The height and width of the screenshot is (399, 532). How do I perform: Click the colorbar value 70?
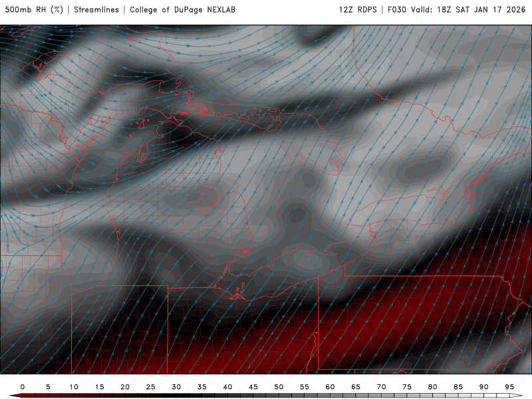[x=381, y=387]
